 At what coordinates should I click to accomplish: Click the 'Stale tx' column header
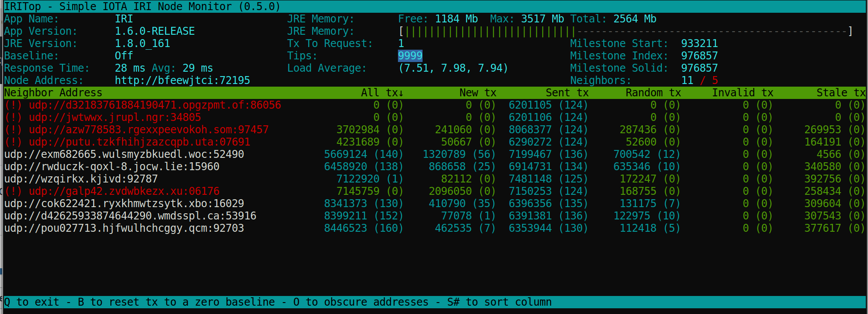pos(841,93)
